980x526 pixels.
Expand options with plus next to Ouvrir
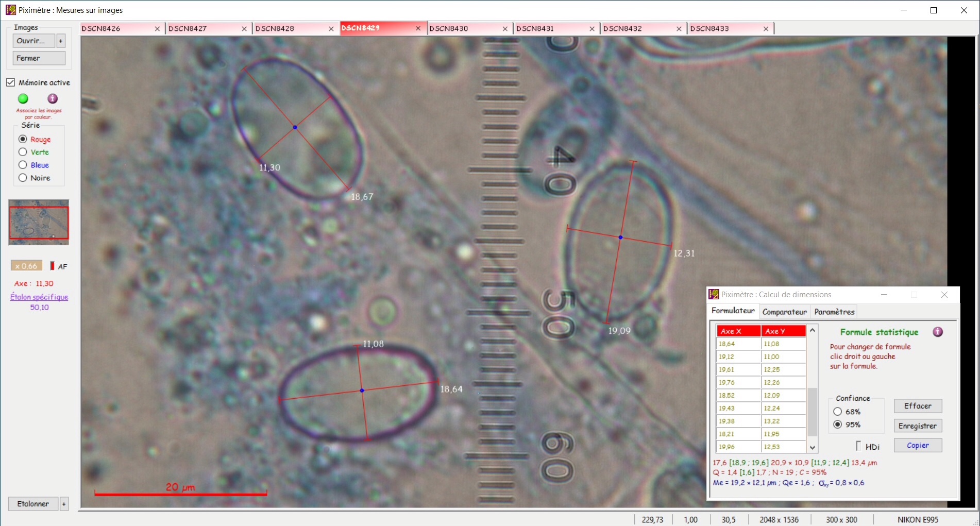pyautogui.click(x=61, y=41)
